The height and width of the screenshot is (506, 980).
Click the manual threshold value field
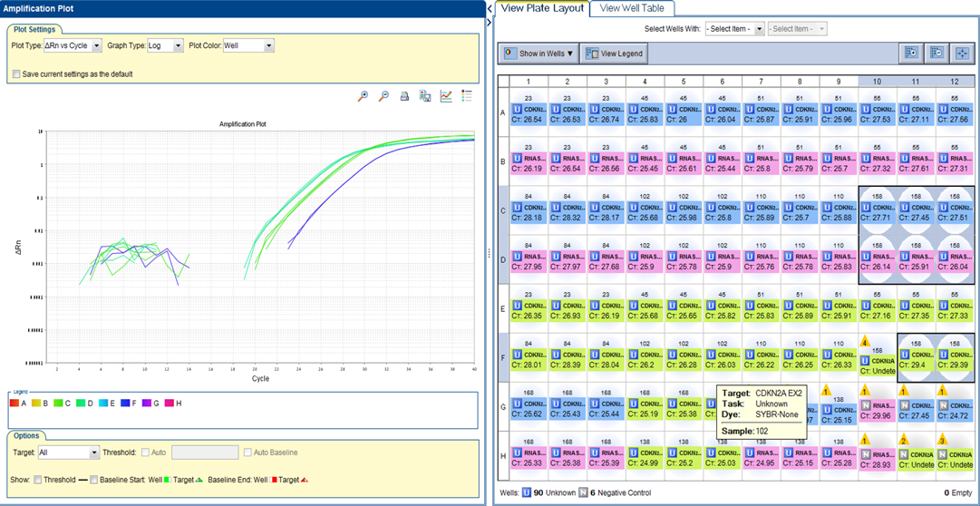(205, 452)
